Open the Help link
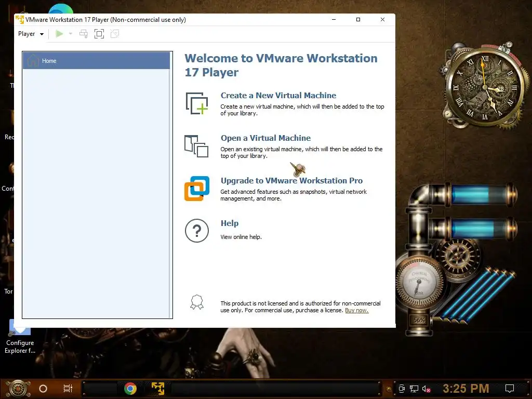 coord(229,223)
